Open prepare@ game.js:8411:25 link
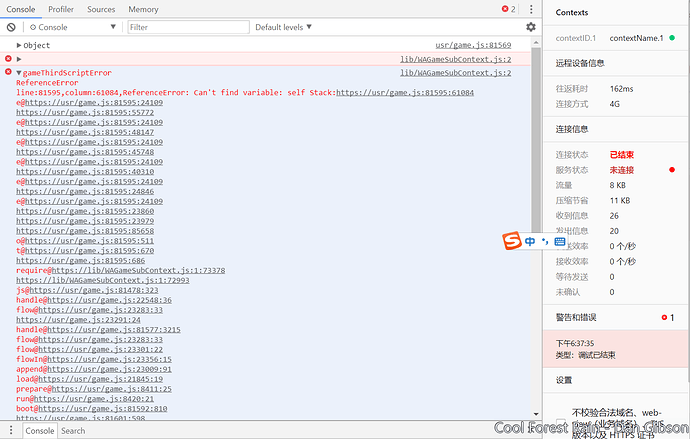 click(111, 389)
